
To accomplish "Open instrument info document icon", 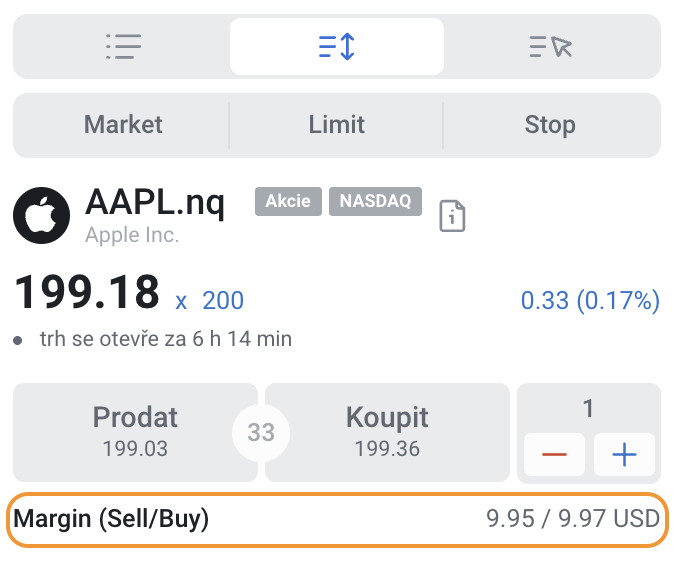I will point(452,216).
